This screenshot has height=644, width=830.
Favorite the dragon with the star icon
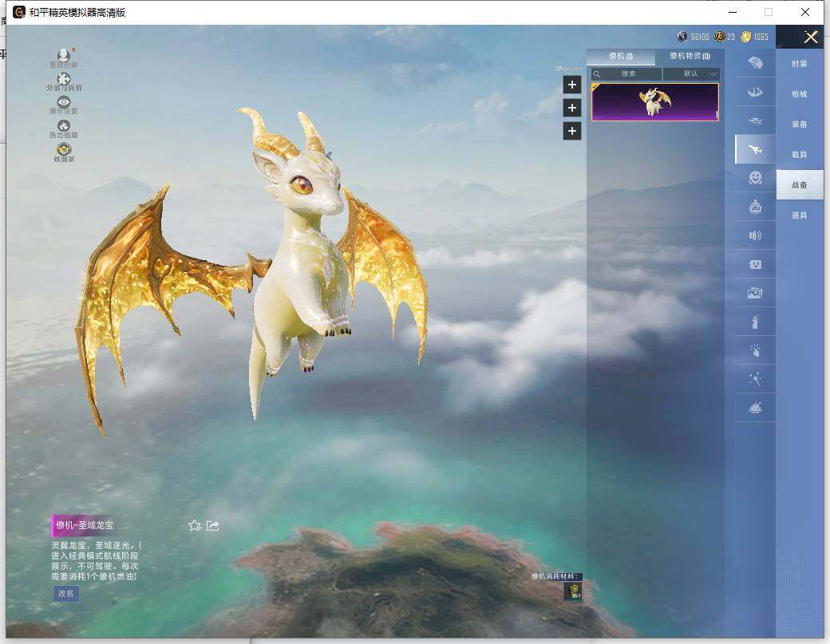click(x=194, y=525)
